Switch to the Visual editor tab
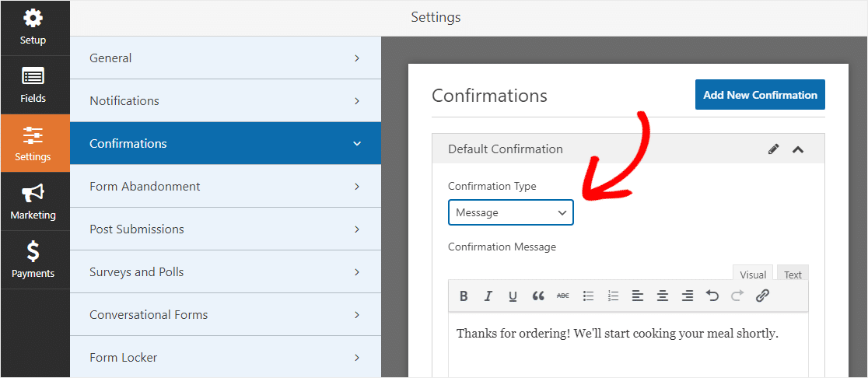 (753, 275)
